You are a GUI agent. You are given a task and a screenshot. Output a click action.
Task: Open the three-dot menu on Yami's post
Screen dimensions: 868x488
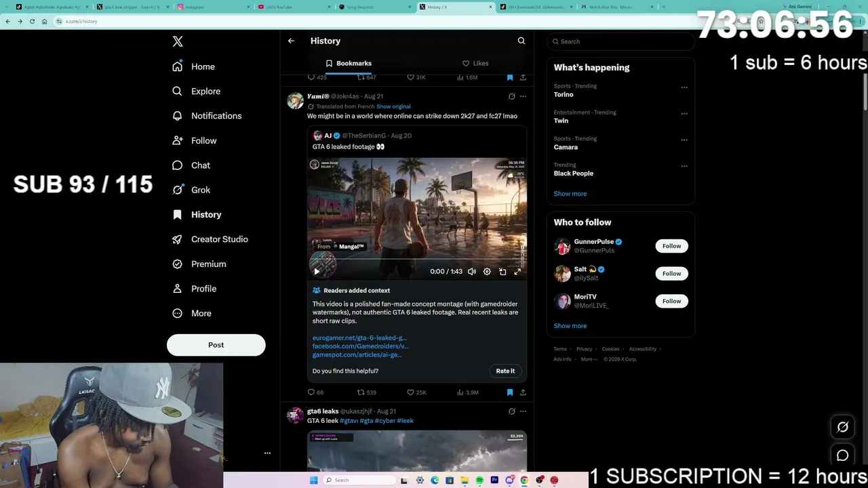[523, 96]
